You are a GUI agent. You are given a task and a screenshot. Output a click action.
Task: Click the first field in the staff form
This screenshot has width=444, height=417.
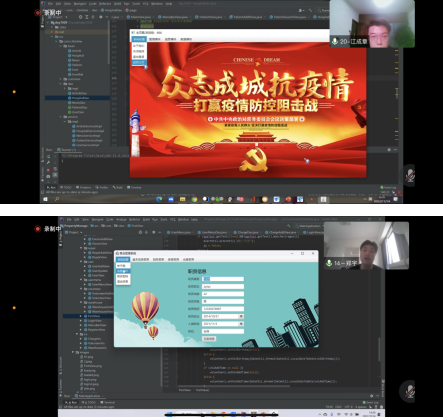(223, 279)
